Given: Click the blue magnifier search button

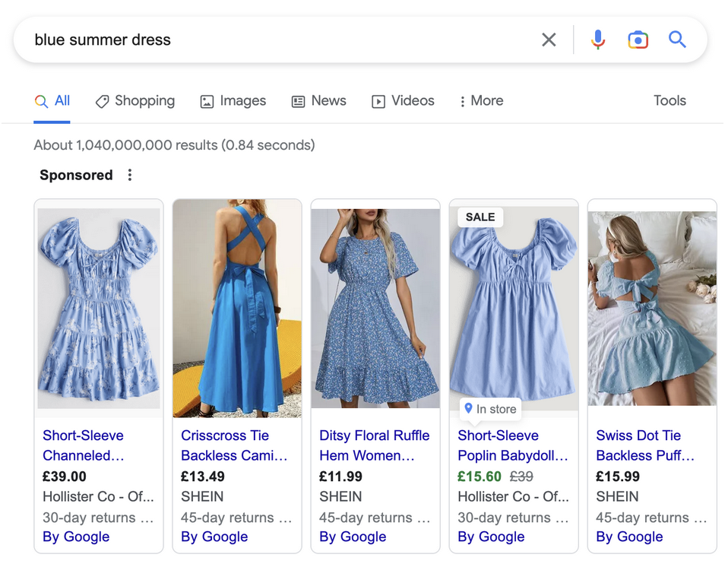Looking at the screenshot, I should 677,40.
